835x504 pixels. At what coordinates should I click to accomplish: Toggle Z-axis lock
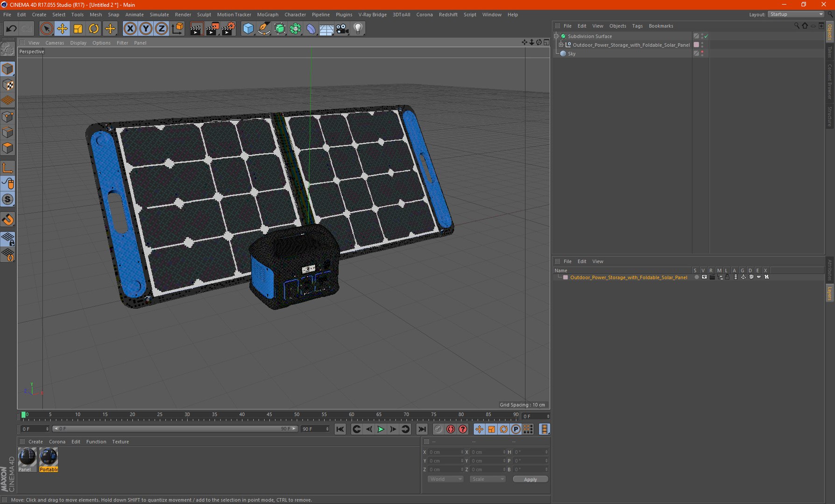(x=162, y=29)
